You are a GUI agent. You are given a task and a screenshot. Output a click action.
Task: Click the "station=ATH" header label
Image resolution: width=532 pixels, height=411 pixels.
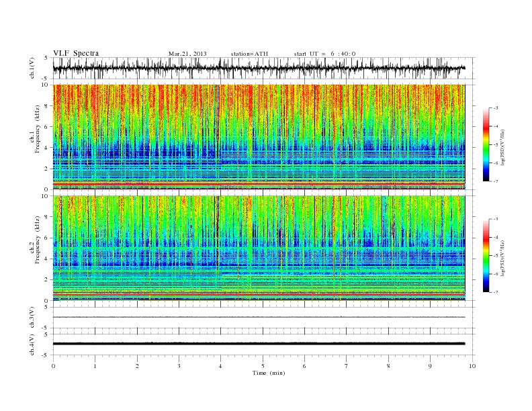pyautogui.click(x=249, y=54)
